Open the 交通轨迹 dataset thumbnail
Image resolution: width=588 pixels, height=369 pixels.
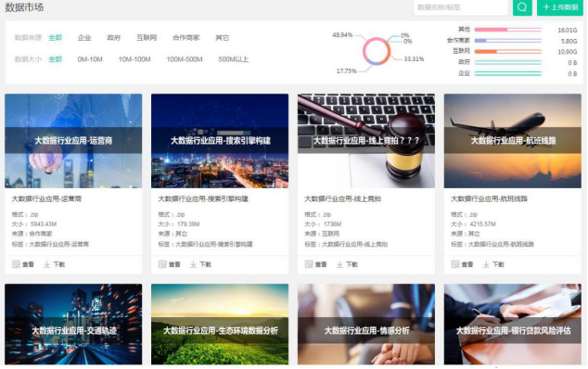click(73, 324)
